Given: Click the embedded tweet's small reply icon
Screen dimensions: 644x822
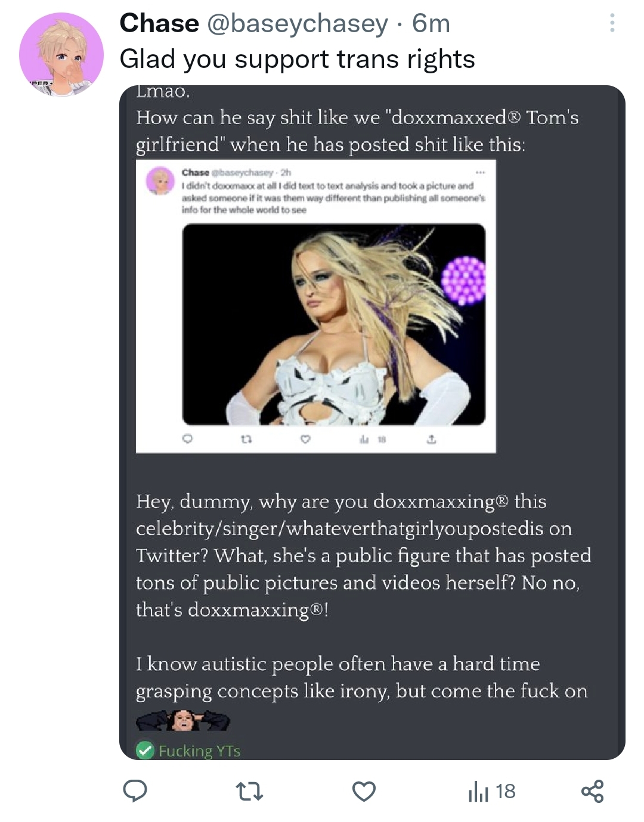Looking at the screenshot, I should click(x=187, y=439).
